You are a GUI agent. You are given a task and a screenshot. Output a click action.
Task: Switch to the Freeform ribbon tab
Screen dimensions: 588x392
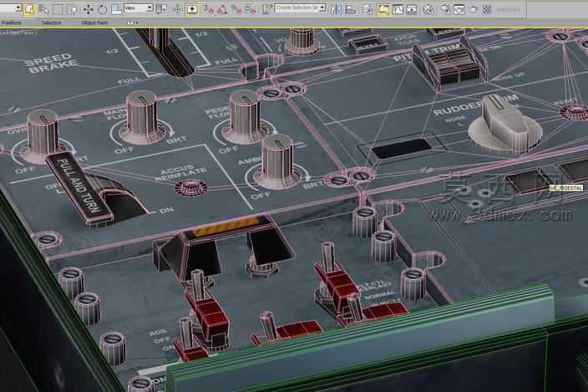point(11,23)
